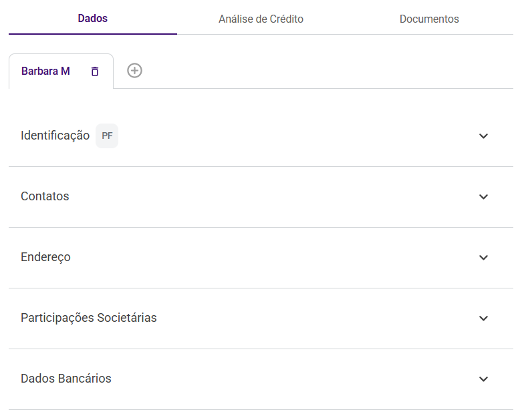Go to the Documentos tab

[x=429, y=19]
